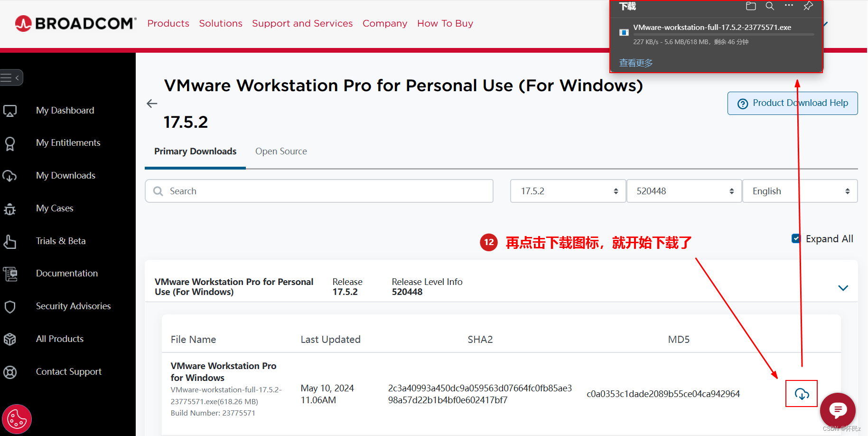Click Release Level Info 520448 text
Screen dimensions: 868x436
(427, 287)
